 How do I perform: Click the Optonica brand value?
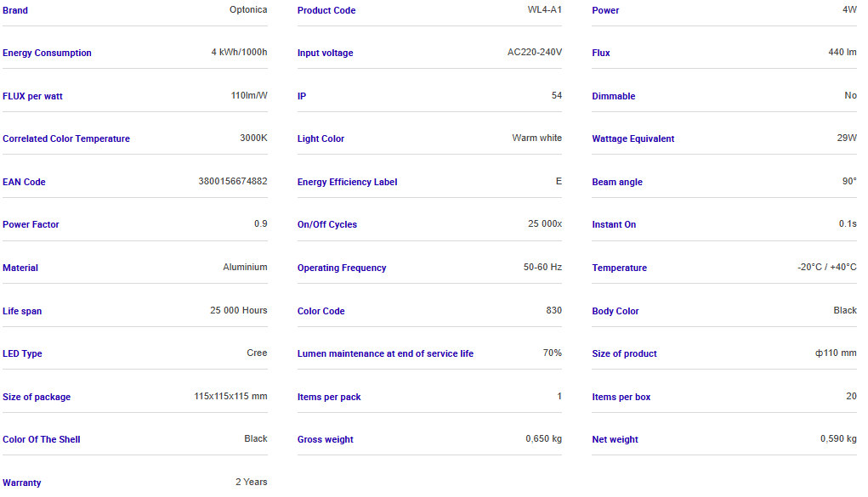(248, 10)
